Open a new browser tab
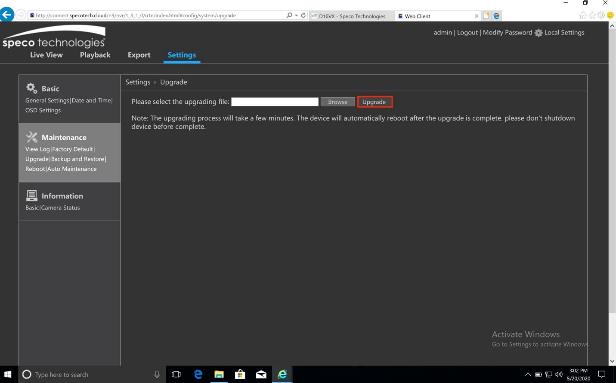The height and width of the screenshot is (383, 616). click(486, 16)
